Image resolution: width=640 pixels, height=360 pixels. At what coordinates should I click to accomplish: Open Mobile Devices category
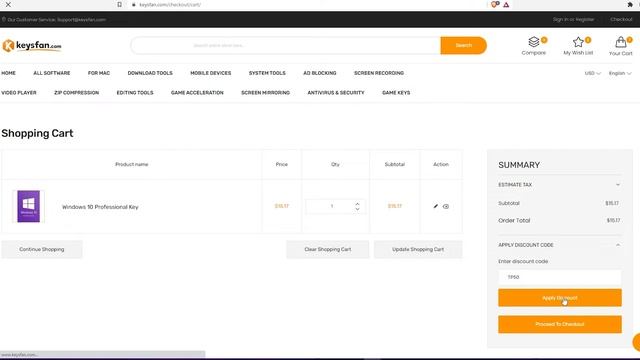(x=211, y=73)
